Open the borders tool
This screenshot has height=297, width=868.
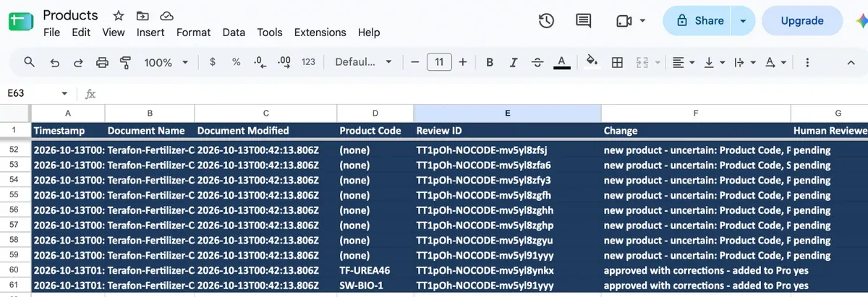click(x=617, y=62)
